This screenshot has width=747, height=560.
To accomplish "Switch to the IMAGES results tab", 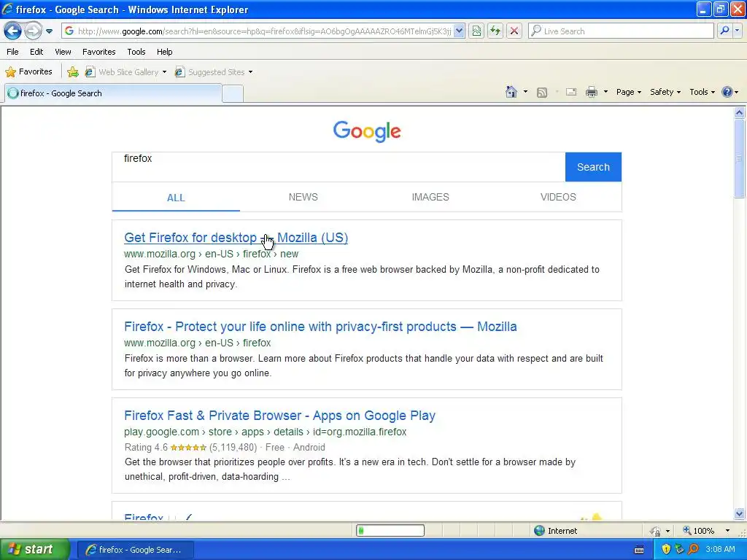I will (x=430, y=197).
